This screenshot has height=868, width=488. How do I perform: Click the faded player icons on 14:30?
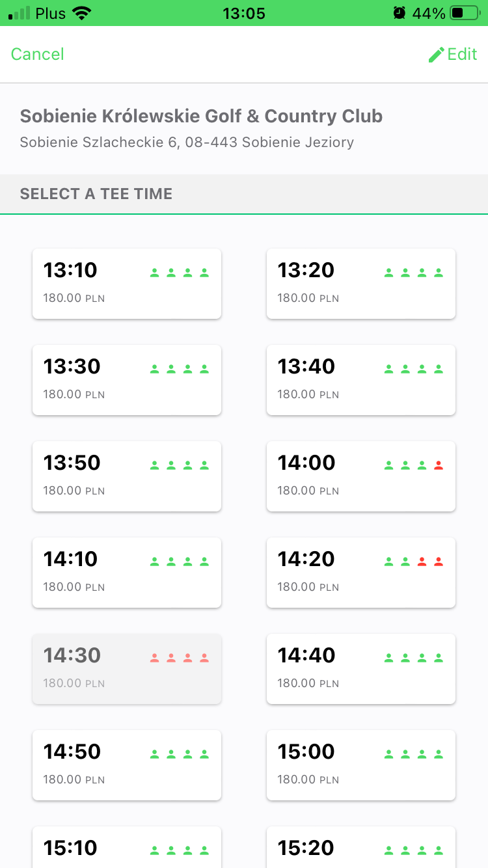point(180,658)
